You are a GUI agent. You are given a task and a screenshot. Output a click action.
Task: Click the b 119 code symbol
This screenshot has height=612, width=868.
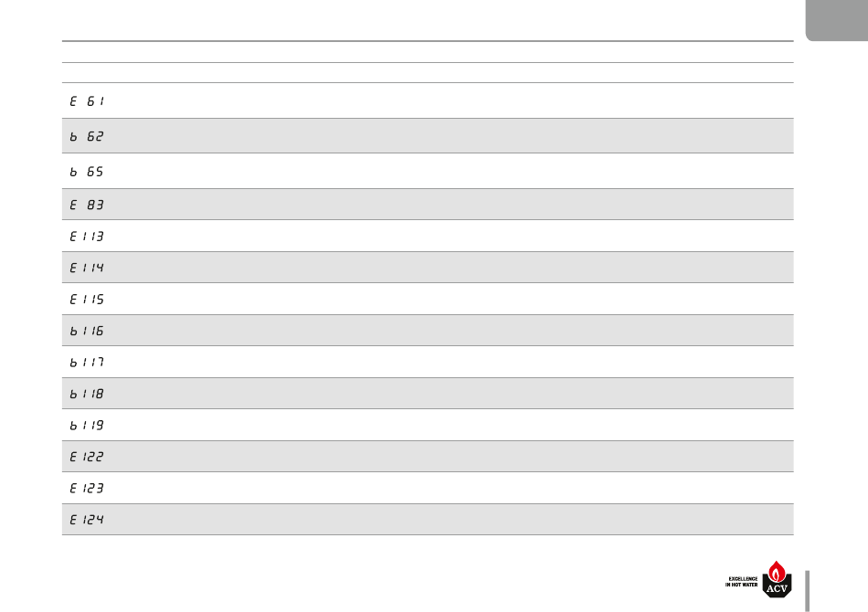pyautogui.click(x=87, y=426)
